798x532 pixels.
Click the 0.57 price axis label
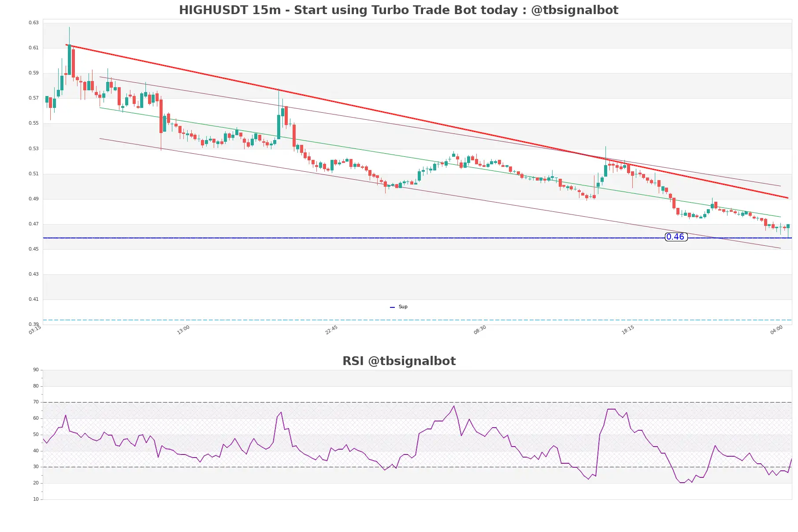(33, 98)
